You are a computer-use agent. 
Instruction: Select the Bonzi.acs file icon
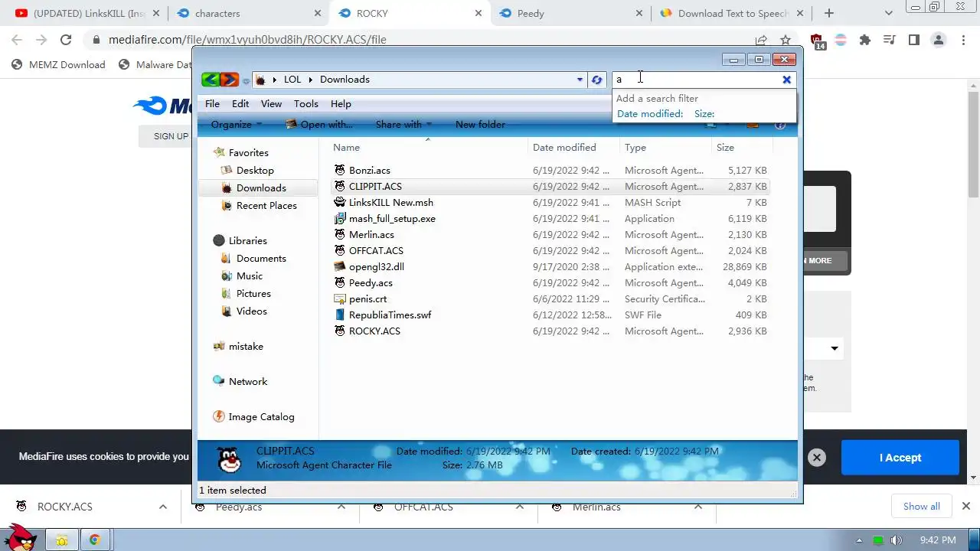tap(340, 170)
